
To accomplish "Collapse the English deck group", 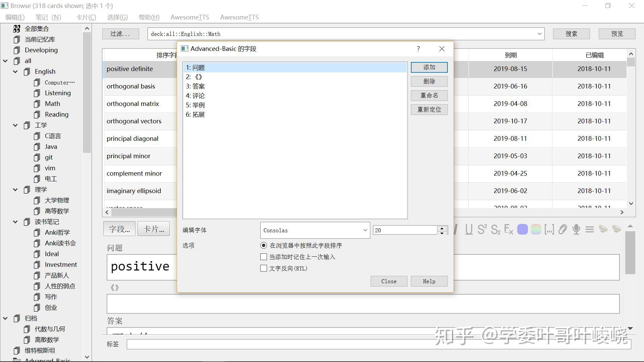I will (15, 72).
